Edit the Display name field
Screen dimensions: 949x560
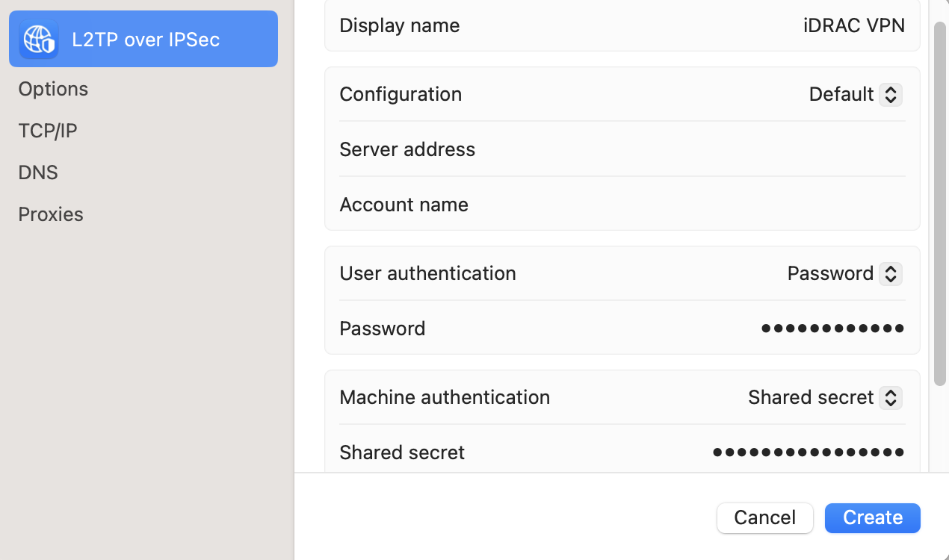click(x=622, y=25)
